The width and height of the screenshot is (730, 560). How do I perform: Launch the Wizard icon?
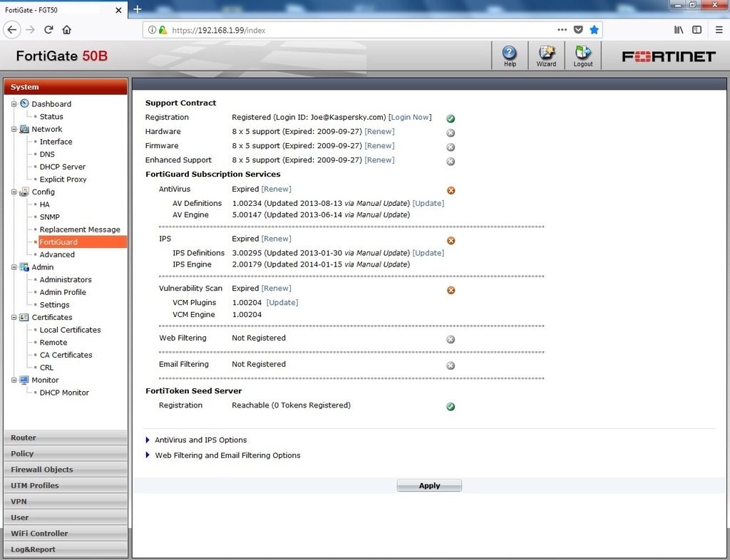click(546, 56)
